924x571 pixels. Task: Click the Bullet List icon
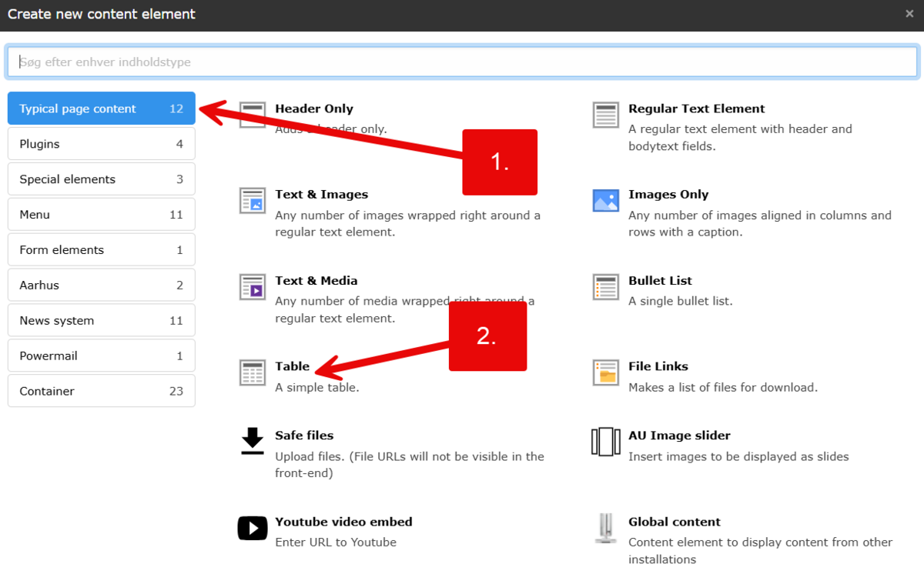pyautogui.click(x=605, y=286)
